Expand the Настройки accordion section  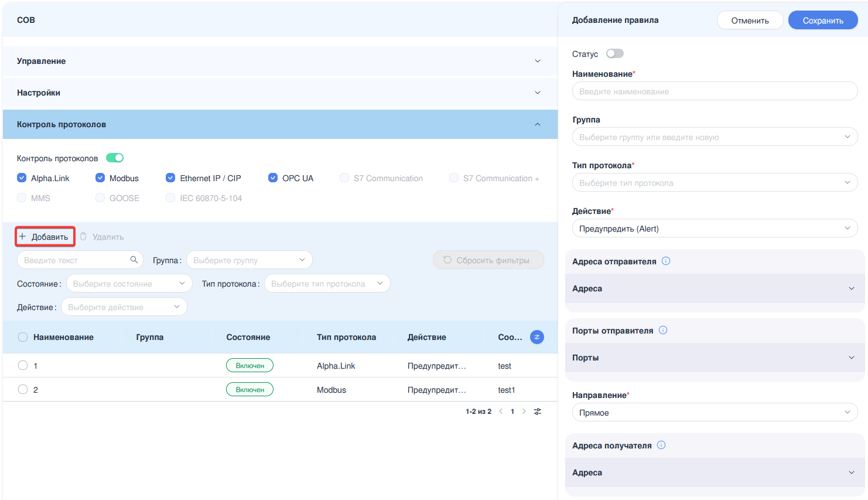(279, 93)
